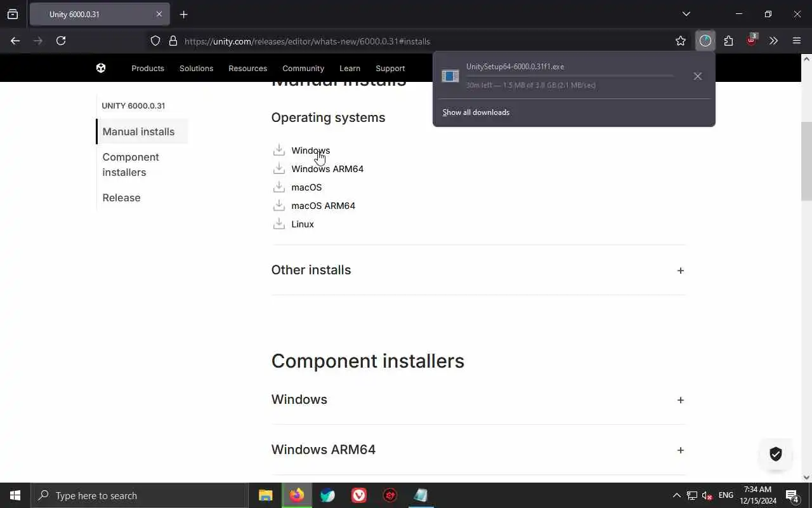Open the Firefox downloads toolbar button

click(705, 41)
